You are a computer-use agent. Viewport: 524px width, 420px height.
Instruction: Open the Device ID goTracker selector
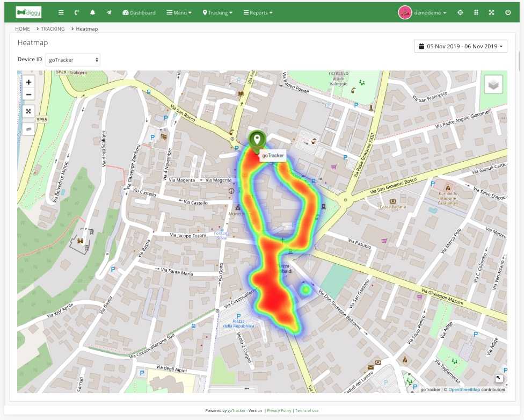point(72,60)
